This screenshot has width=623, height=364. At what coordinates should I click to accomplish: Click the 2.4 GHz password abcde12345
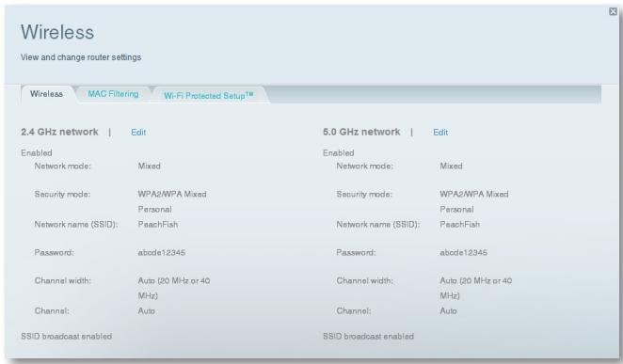161,252
